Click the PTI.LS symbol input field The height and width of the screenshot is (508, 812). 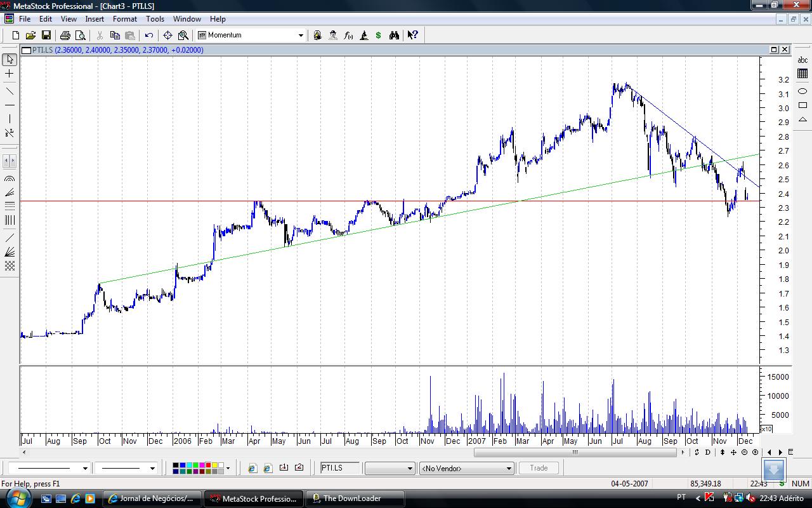coord(340,468)
